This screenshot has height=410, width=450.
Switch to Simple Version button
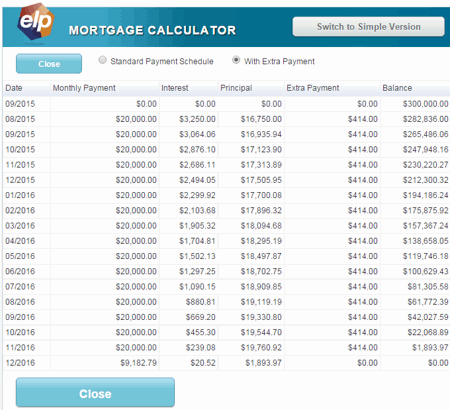point(368,27)
